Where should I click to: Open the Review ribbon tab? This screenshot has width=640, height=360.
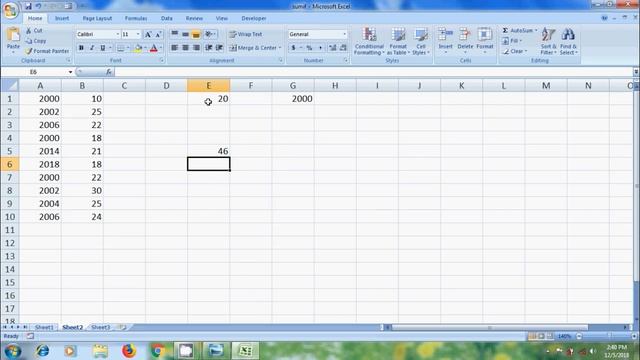tap(194, 18)
